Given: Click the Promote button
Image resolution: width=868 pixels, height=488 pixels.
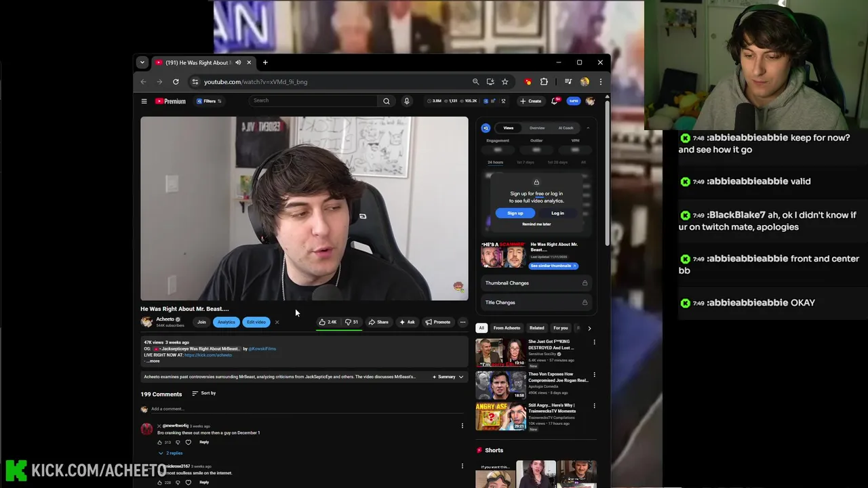Looking at the screenshot, I should [437, 322].
